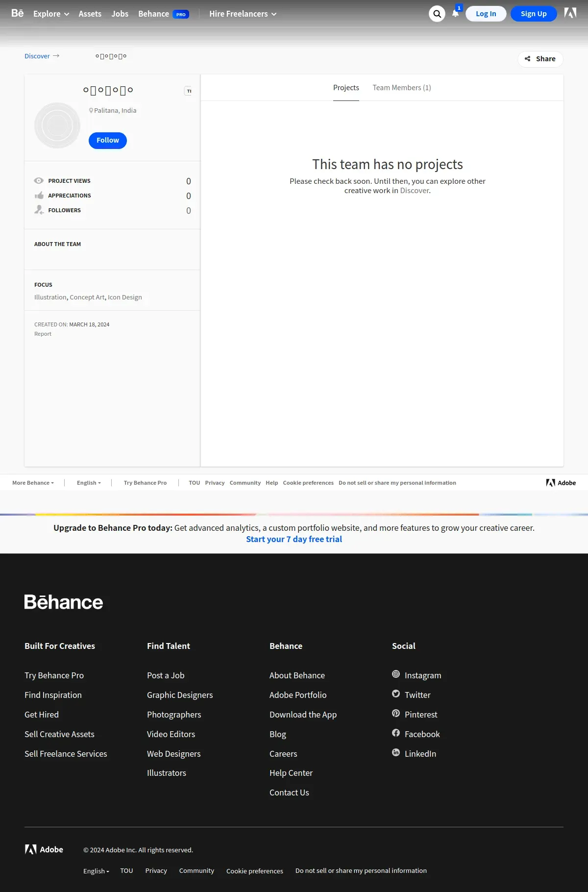Click the large Behance wordmark in the footer
The image size is (588, 892).
click(64, 602)
